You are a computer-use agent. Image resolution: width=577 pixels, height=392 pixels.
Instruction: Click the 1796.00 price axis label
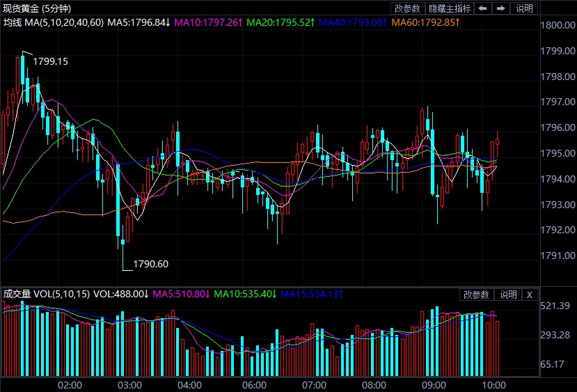click(558, 128)
